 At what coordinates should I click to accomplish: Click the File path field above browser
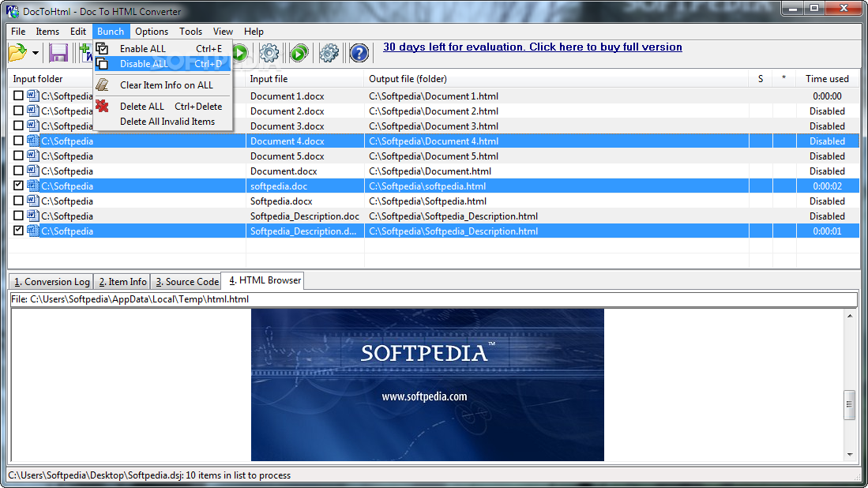(434, 299)
